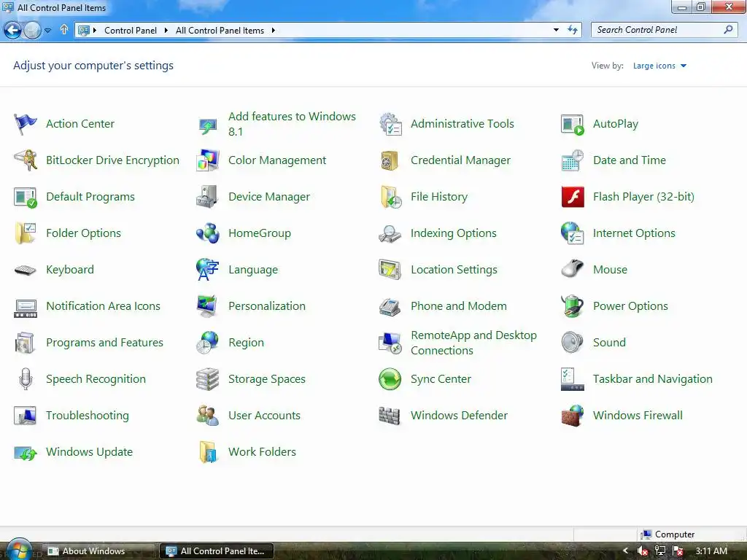
Task: Click the Windows Firewall brick icon
Action: pos(573,416)
